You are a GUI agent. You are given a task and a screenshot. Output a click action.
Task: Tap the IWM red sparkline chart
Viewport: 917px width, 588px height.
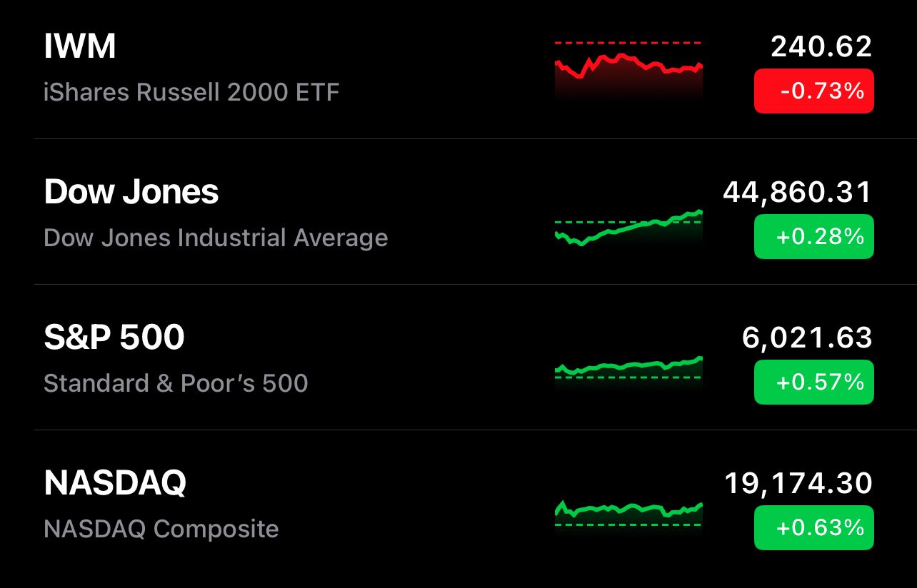(x=628, y=69)
